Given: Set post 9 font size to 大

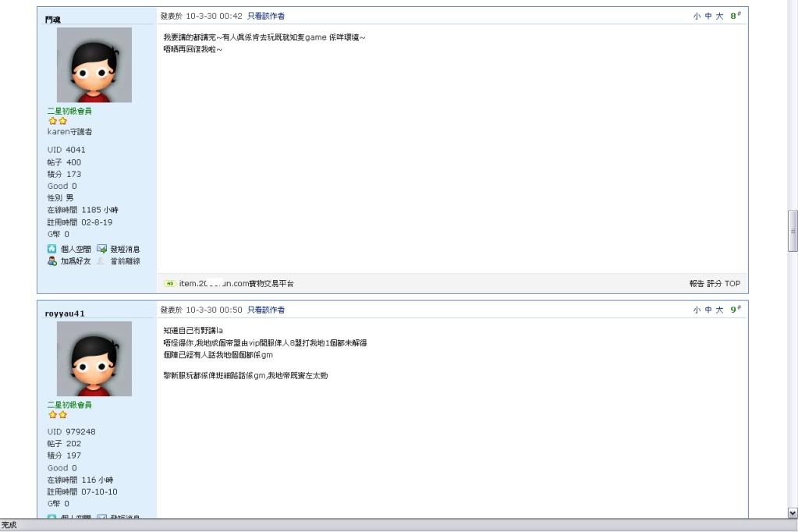Looking at the screenshot, I should pos(719,310).
